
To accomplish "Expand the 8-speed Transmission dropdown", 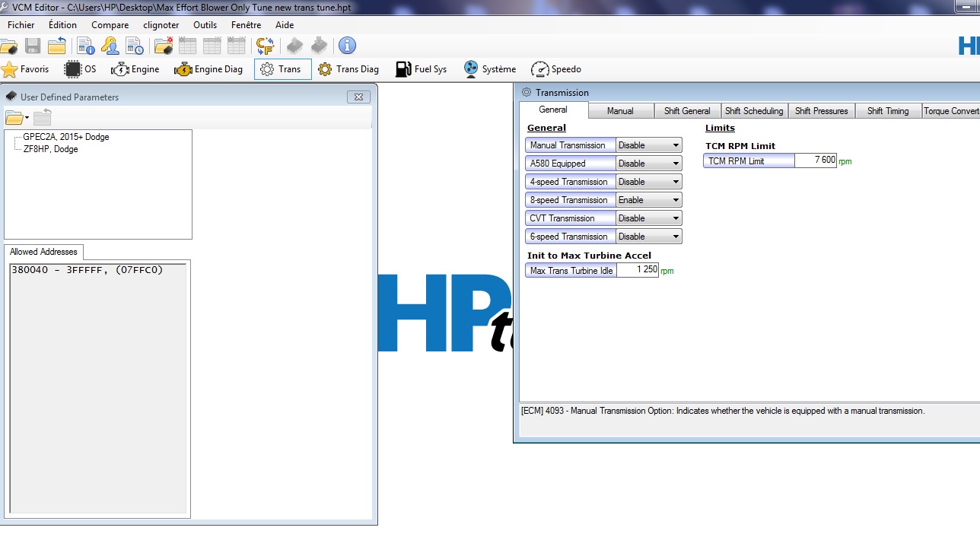I will point(648,200).
